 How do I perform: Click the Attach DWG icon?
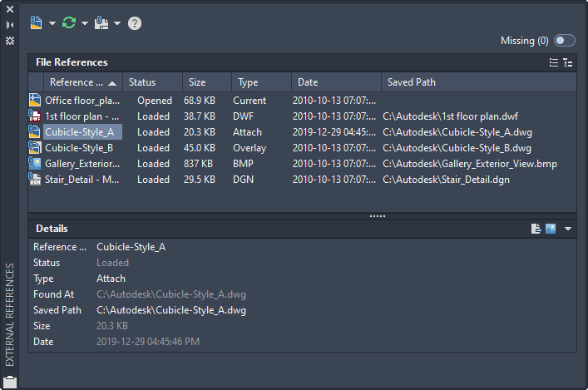pyautogui.click(x=37, y=23)
